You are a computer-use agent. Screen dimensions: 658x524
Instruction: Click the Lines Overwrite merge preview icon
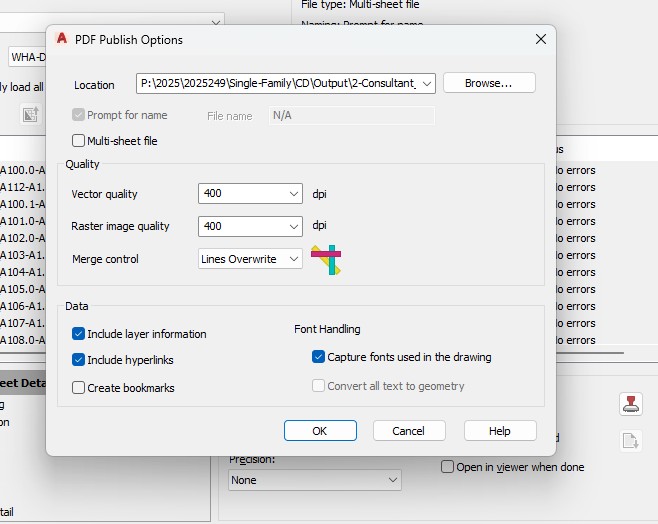tap(325, 259)
